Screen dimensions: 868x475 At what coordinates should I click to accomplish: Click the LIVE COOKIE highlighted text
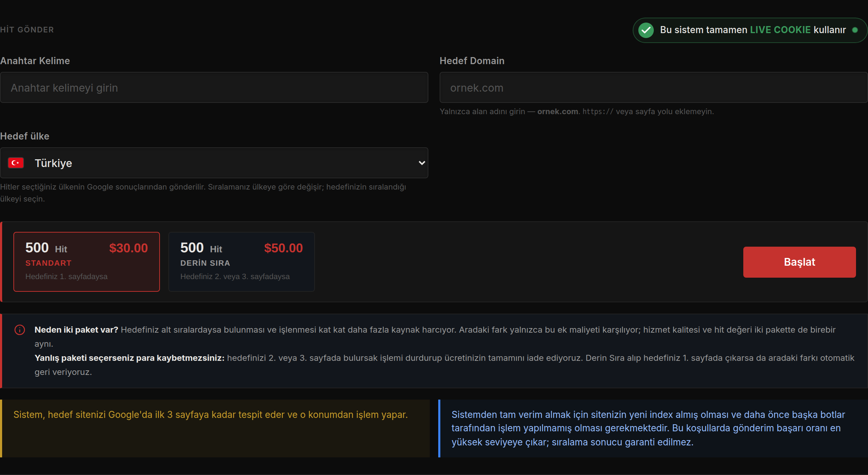click(x=780, y=30)
